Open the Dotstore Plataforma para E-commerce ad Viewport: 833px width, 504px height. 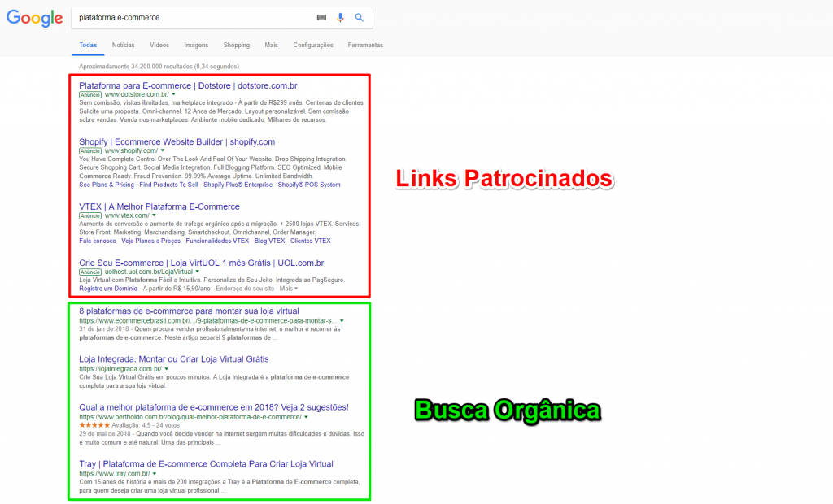tap(188, 85)
